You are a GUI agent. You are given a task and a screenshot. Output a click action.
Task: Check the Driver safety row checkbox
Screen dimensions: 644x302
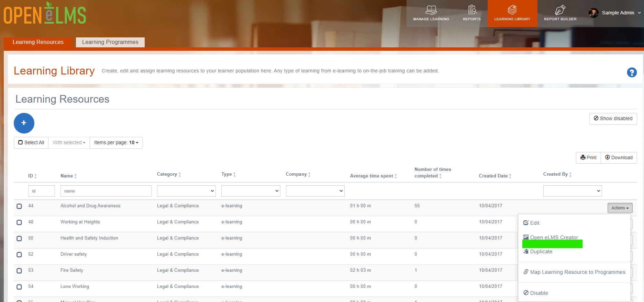19,255
